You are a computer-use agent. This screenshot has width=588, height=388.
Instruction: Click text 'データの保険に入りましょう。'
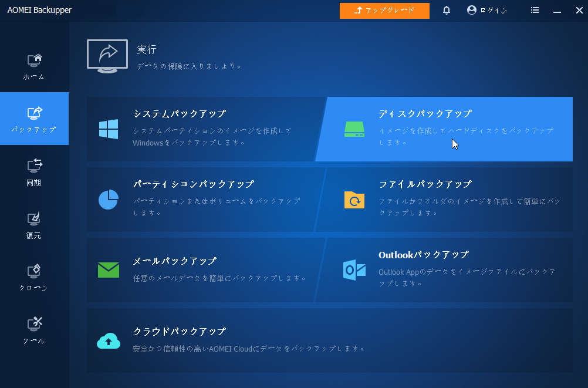pyautogui.click(x=189, y=66)
